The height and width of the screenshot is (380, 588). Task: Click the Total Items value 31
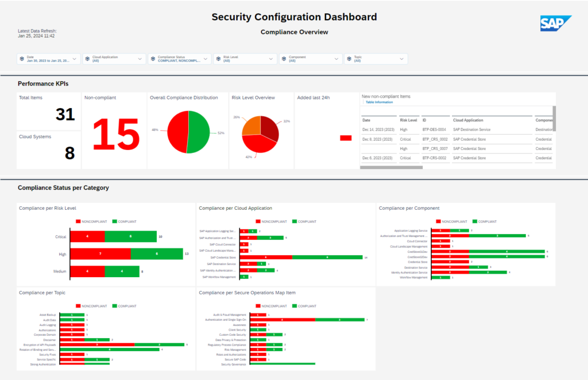[65, 114]
